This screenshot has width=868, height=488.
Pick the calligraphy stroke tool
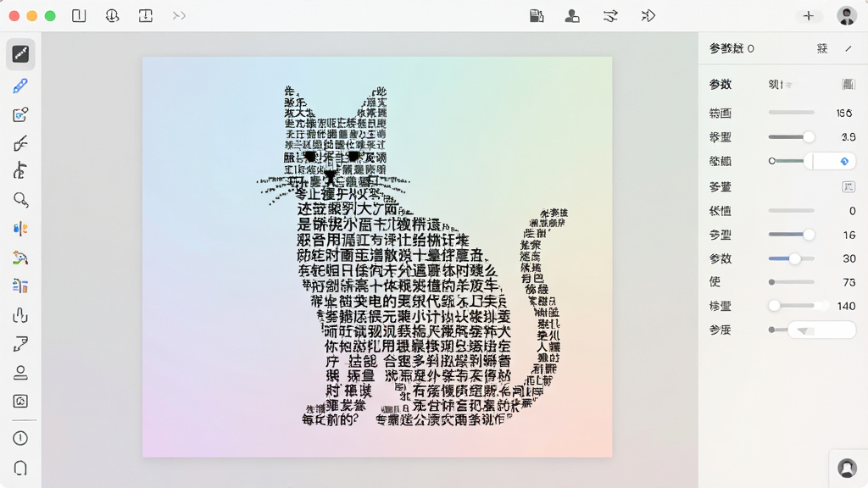coord(20,143)
